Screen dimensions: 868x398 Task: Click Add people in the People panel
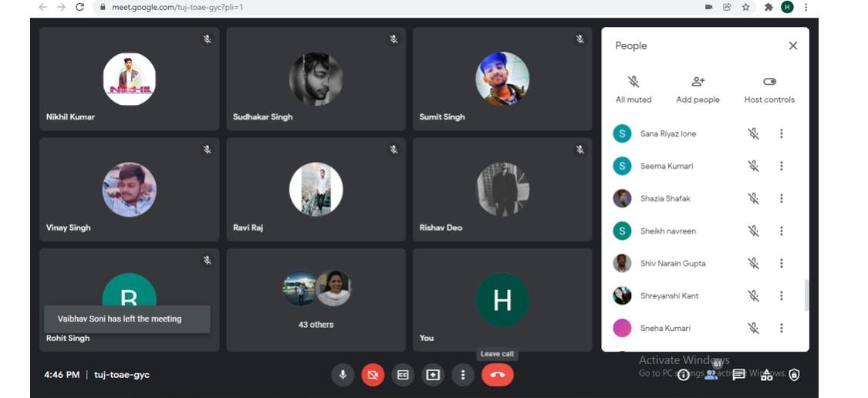click(697, 82)
